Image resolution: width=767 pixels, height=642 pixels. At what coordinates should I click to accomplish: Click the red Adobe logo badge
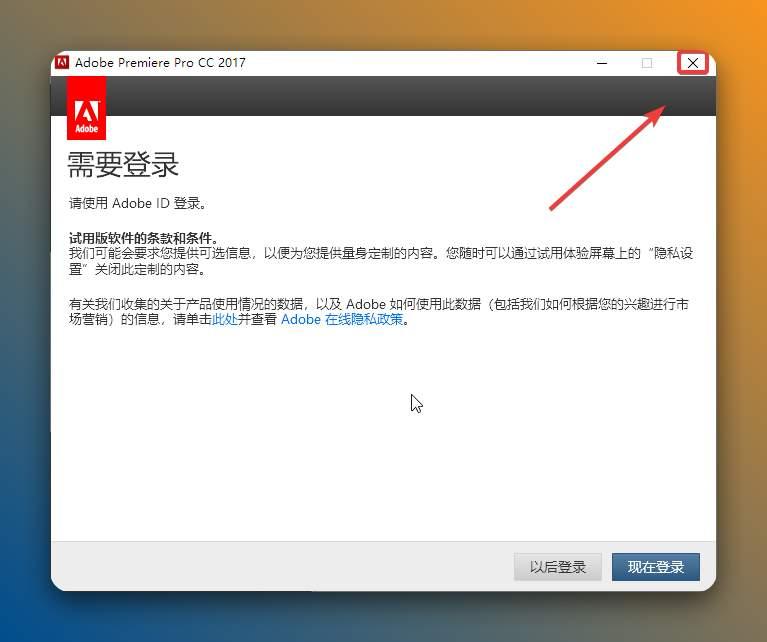(x=86, y=108)
